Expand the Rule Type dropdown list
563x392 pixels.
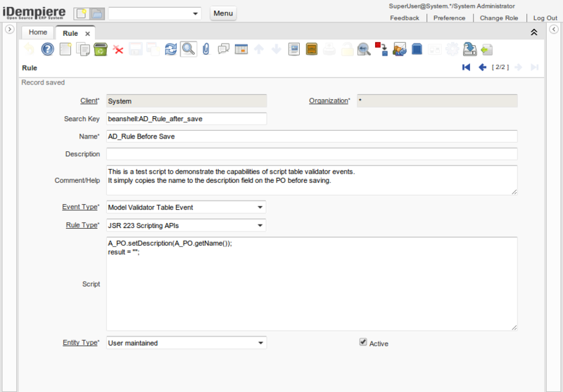click(x=260, y=226)
